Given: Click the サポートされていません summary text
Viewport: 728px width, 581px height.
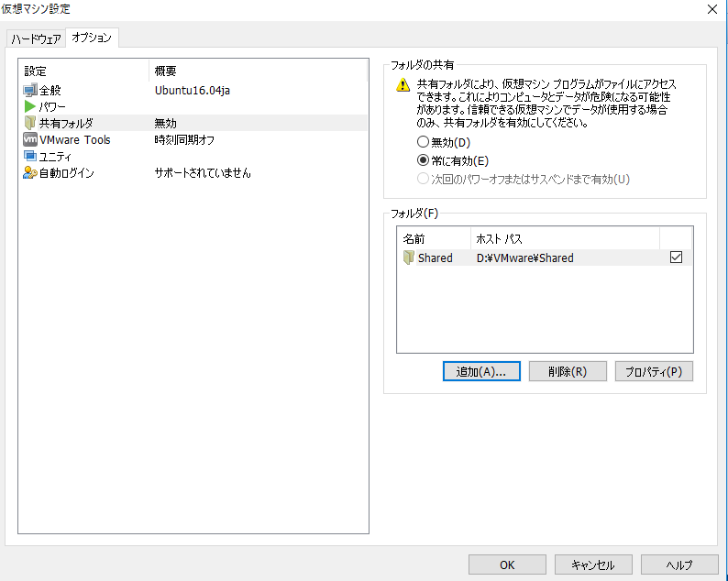Looking at the screenshot, I should coord(203,173).
